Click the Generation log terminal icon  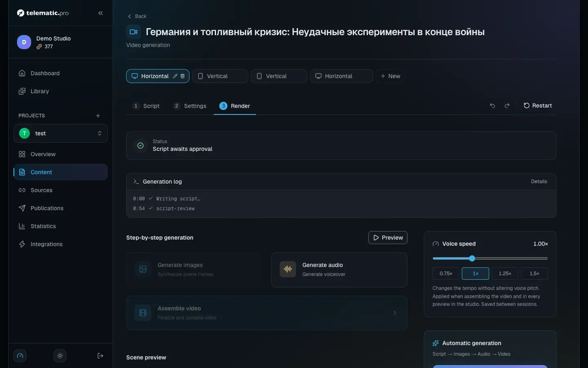click(136, 182)
